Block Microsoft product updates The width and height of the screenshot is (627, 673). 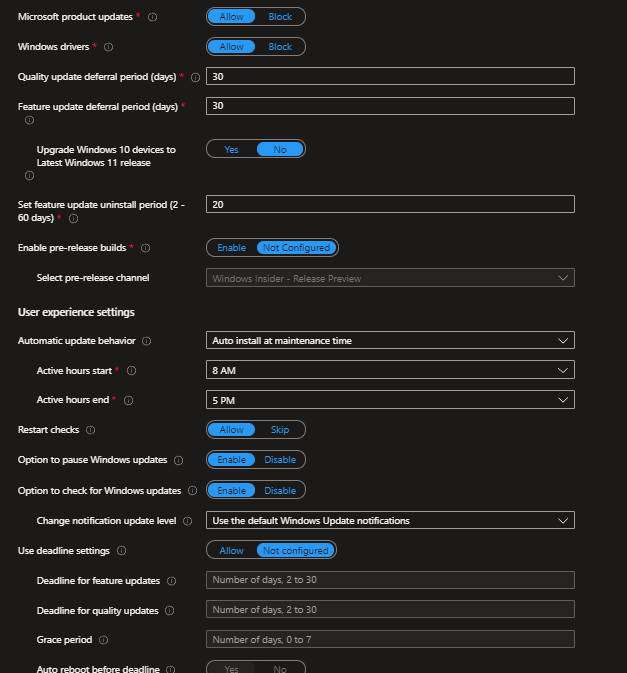(280, 17)
